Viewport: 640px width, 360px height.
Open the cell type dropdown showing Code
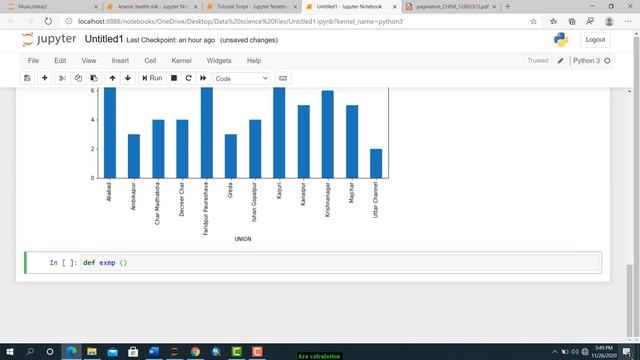tap(241, 78)
